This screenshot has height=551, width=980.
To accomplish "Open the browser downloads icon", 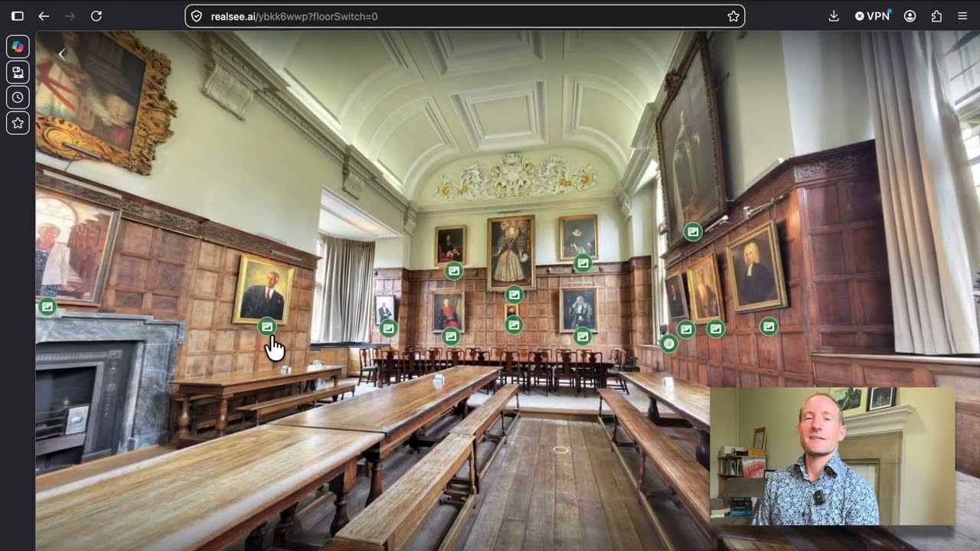I will [834, 16].
